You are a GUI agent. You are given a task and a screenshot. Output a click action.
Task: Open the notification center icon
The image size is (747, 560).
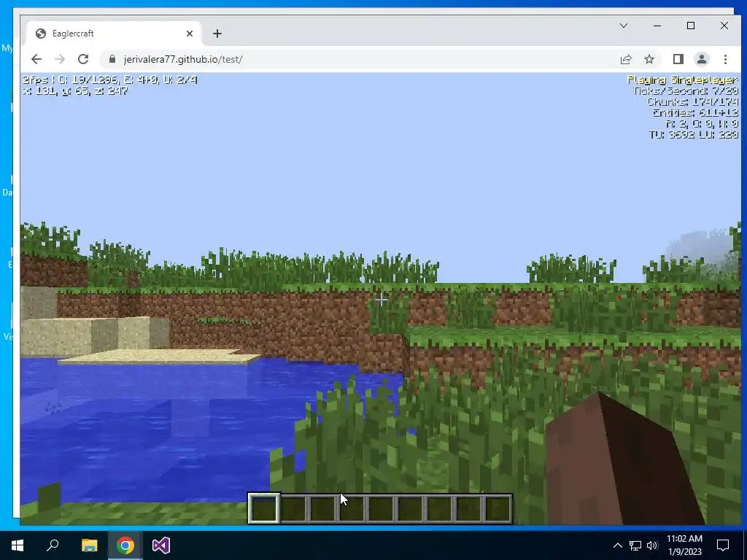coord(723,545)
